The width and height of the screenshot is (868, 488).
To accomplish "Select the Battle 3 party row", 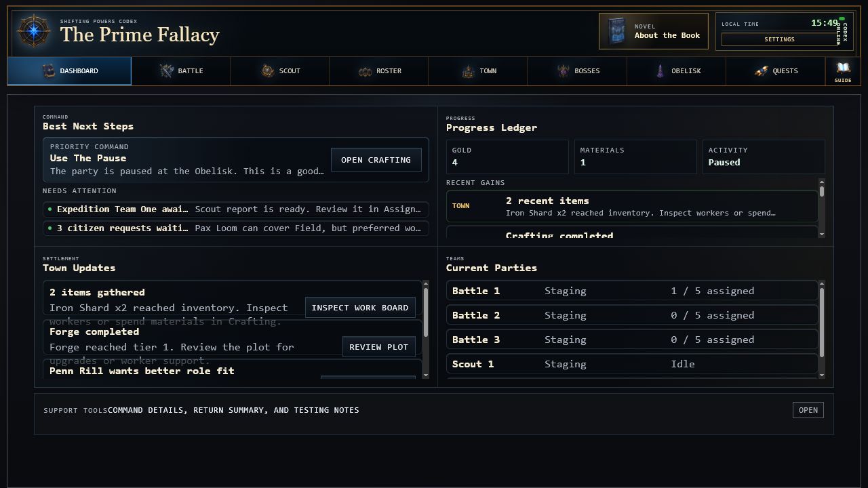I will point(633,340).
